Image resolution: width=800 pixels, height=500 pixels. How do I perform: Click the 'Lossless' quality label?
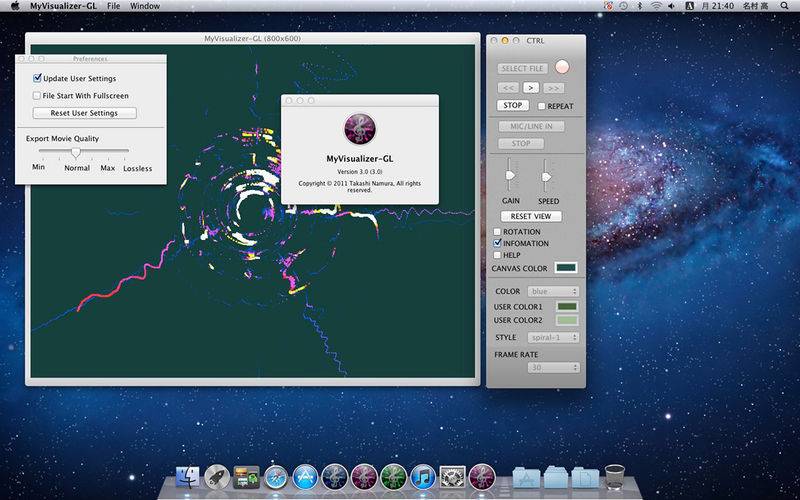(138, 168)
